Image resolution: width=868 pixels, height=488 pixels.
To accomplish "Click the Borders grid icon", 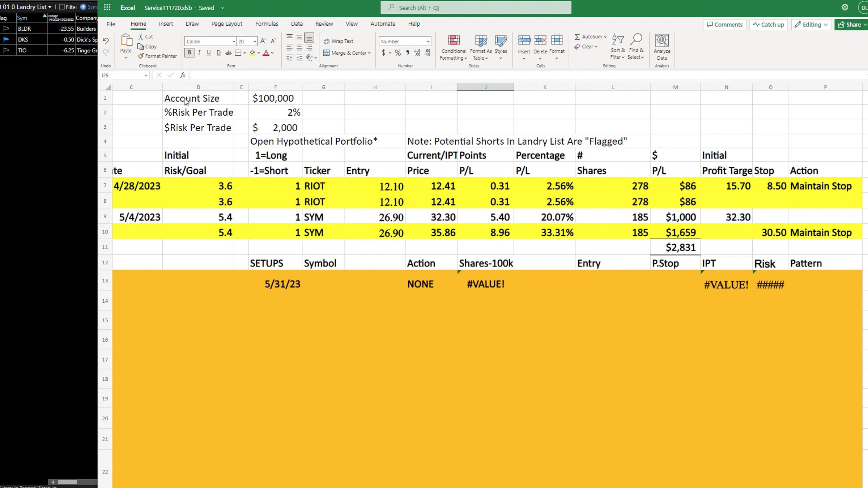I will pos(238,53).
